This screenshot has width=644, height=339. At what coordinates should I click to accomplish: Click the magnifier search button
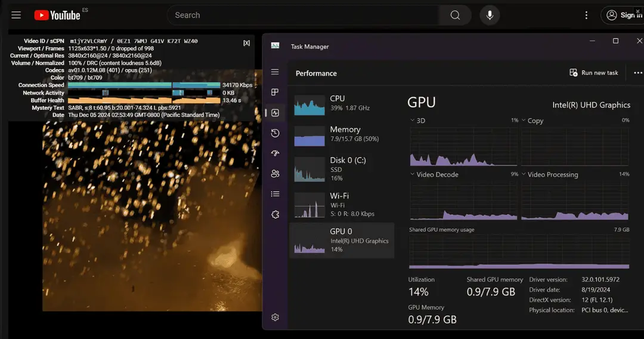click(454, 15)
